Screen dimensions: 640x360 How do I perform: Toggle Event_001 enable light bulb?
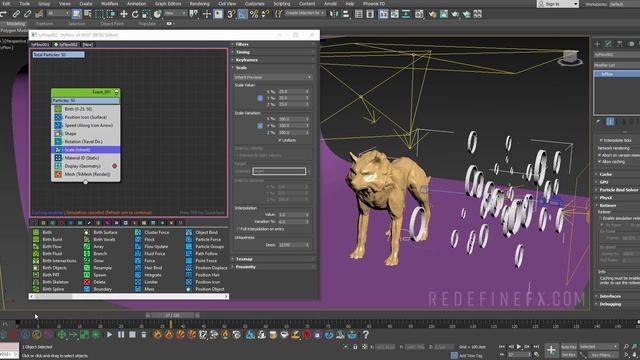click(116, 92)
